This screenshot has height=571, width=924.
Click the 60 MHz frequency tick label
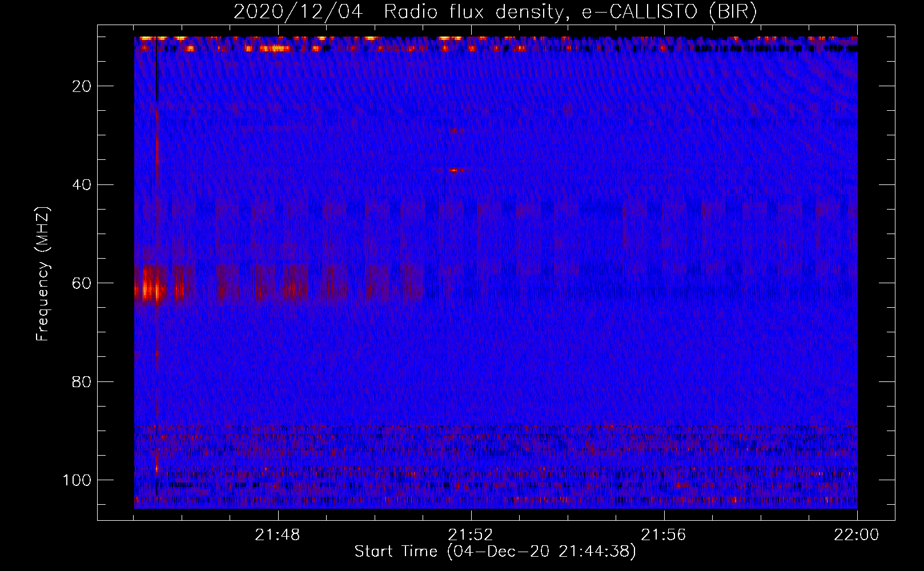tap(82, 283)
